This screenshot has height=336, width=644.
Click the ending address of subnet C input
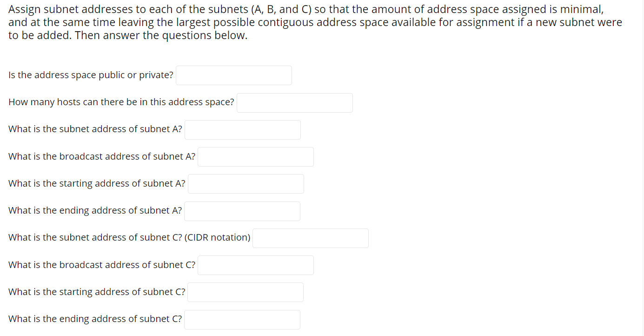coord(242,319)
